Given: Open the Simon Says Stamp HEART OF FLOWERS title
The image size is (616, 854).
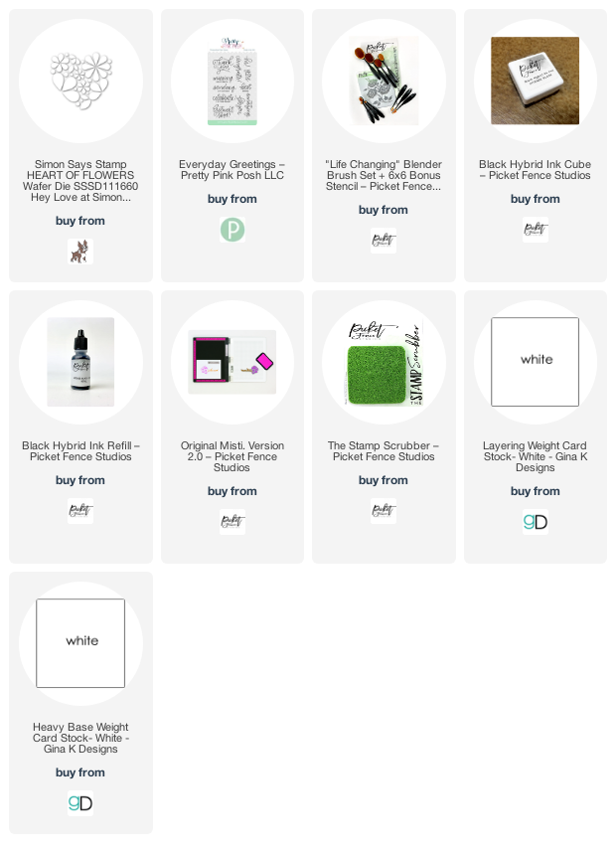Looking at the screenshot, I should pos(80,181).
